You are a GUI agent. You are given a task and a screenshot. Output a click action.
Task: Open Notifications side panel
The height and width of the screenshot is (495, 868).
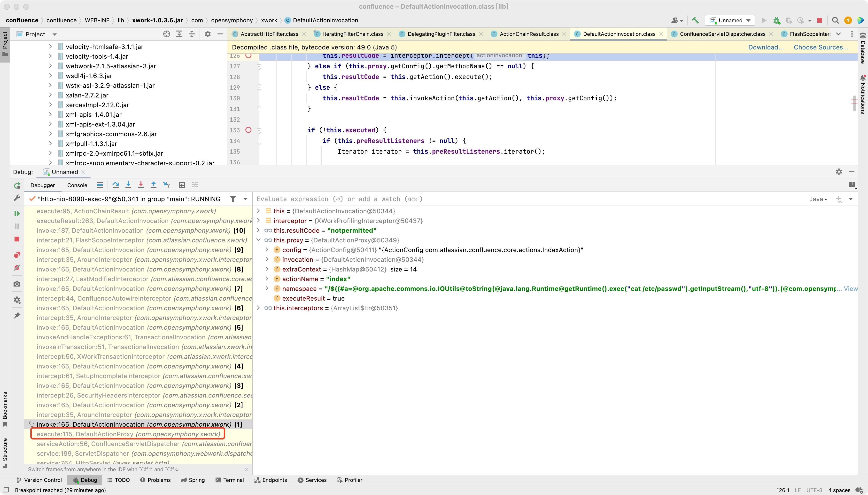point(863,95)
